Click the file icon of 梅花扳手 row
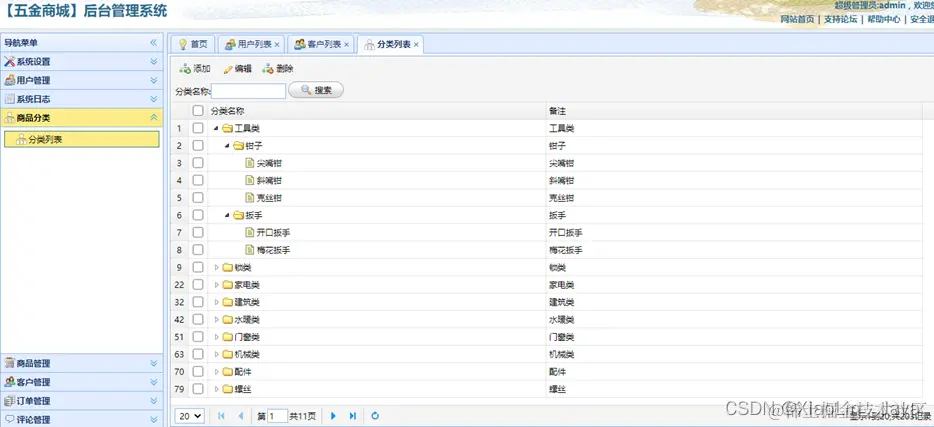This screenshot has height=427, width=934. [x=250, y=250]
